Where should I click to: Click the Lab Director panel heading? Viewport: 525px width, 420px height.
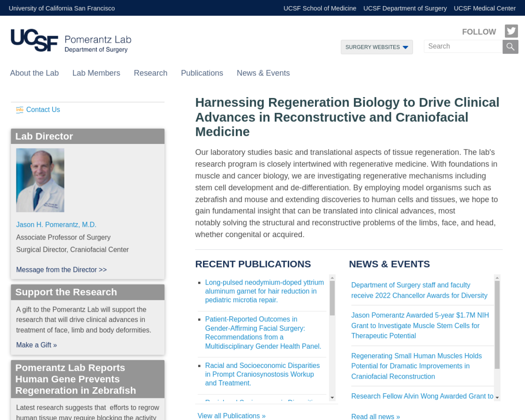point(88,136)
